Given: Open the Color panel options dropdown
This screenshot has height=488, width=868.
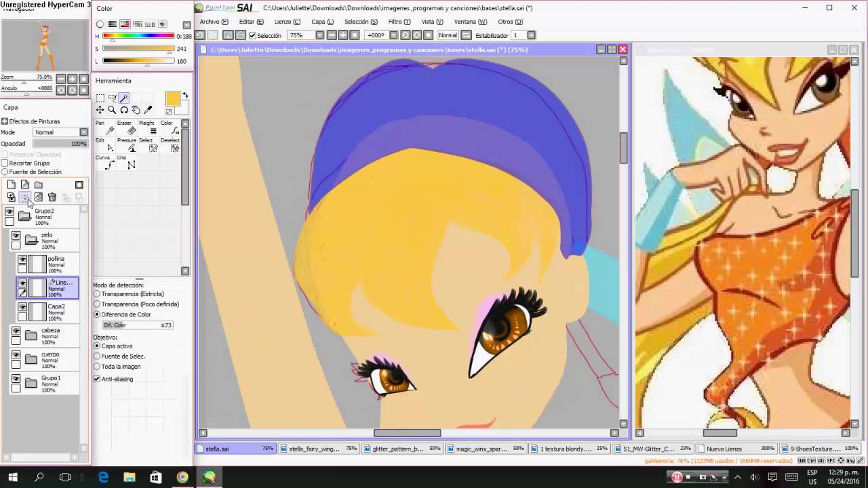Looking at the screenshot, I should [186, 25].
